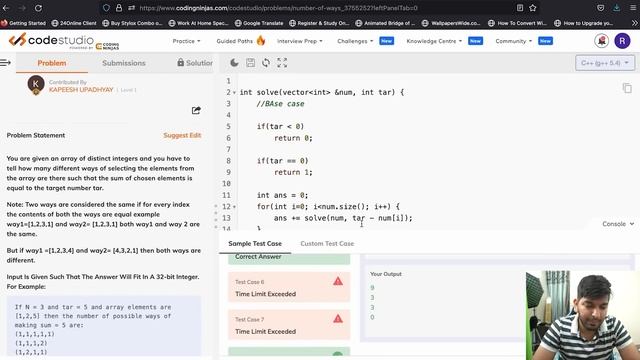The height and width of the screenshot is (360, 640).
Task: Collapse code fold arrow at line 12
Action: 234,207
